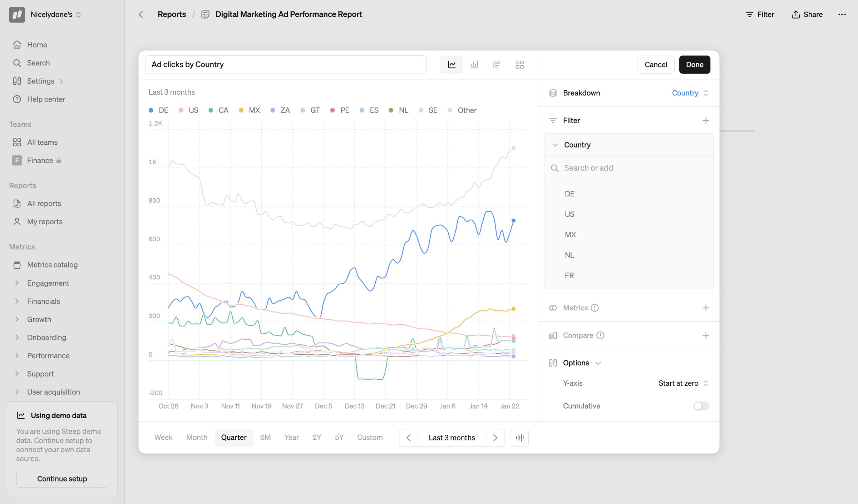
Task: Go to previous period arrow
Action: click(x=409, y=438)
